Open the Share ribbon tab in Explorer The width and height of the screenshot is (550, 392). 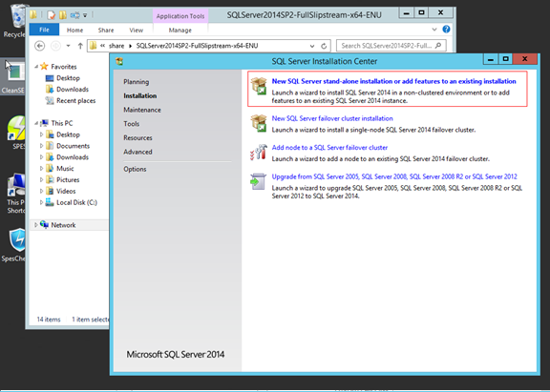click(x=106, y=31)
